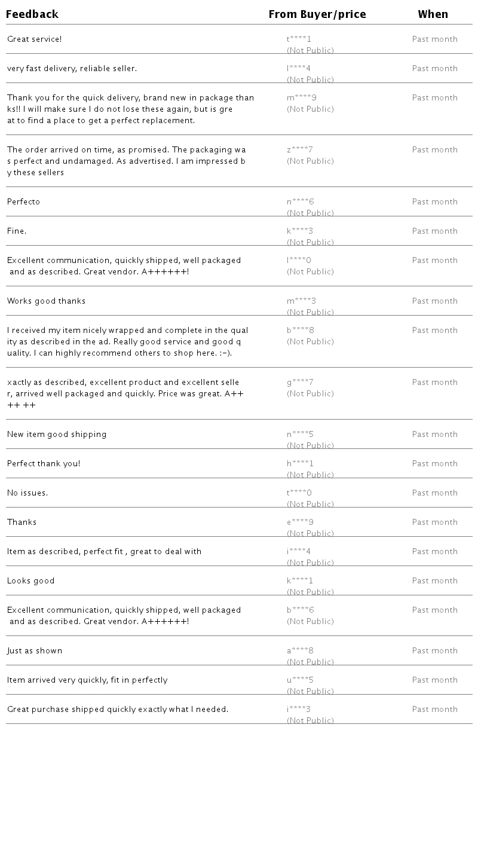The width and height of the screenshot is (478, 868).
Task: Click "Past month" beside the "Looks good" feedback
Action: [x=434, y=581]
